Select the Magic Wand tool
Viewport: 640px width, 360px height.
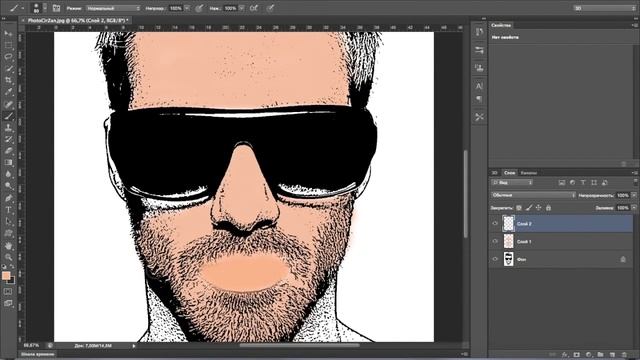pos(8,69)
